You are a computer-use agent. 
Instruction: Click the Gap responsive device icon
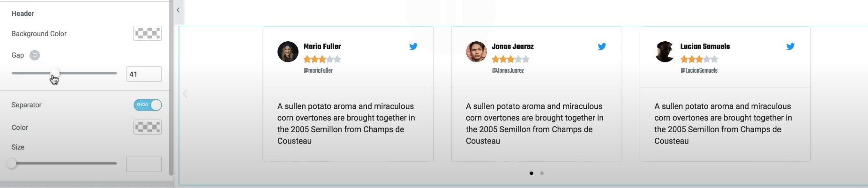click(35, 55)
